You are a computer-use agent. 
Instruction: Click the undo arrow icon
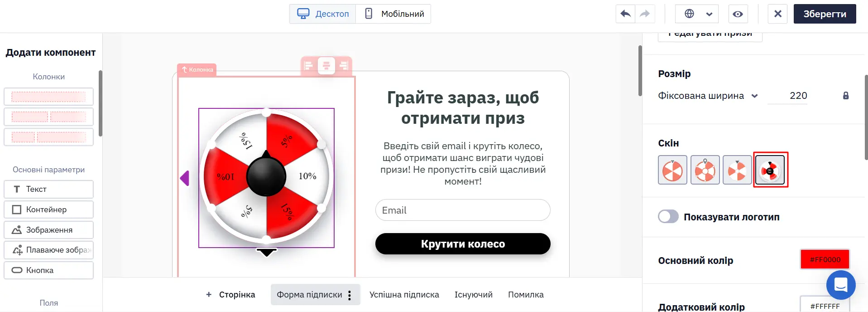625,14
